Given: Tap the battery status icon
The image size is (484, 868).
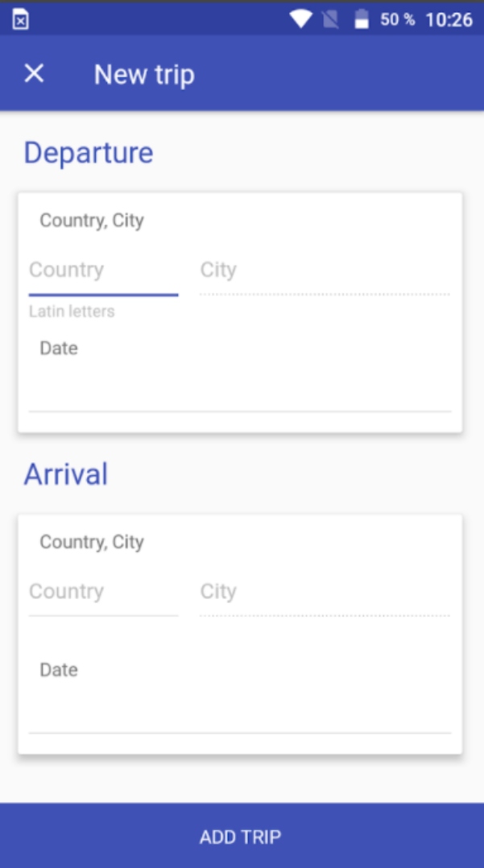Looking at the screenshot, I should point(362,19).
